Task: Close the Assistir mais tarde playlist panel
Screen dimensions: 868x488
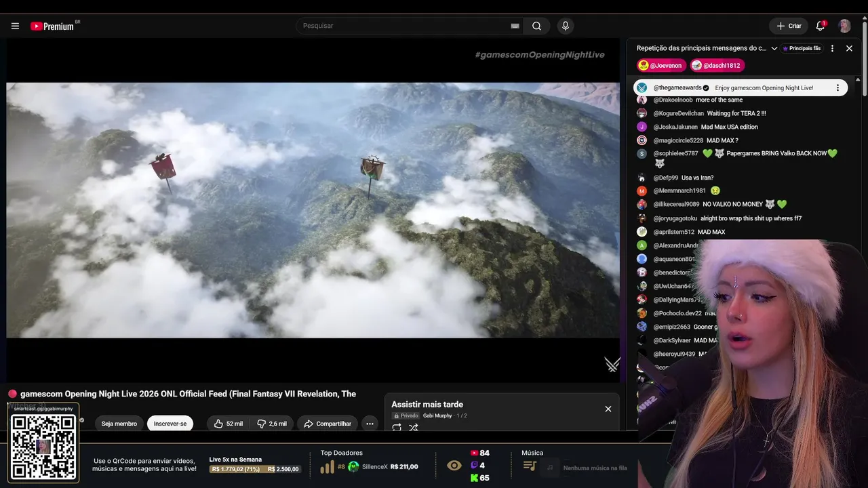Action: click(608, 409)
